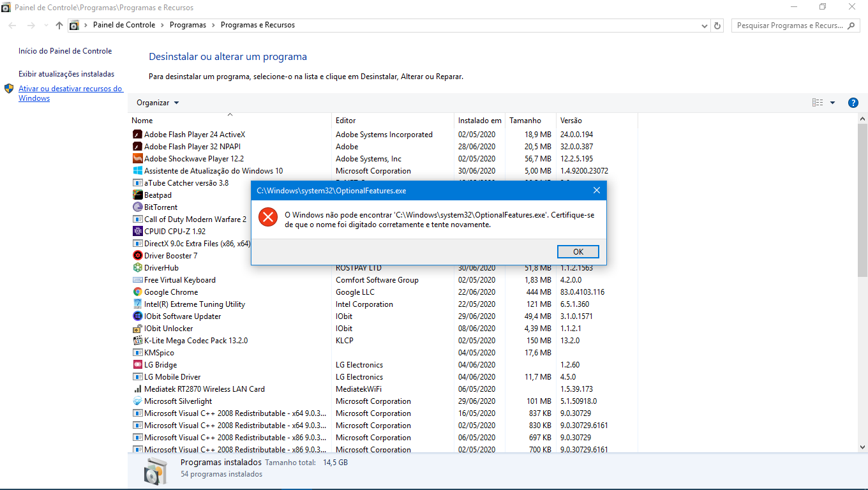Click the vertical scrollbar thumb of program list
Screen dimensions: 868x490
click(862, 201)
